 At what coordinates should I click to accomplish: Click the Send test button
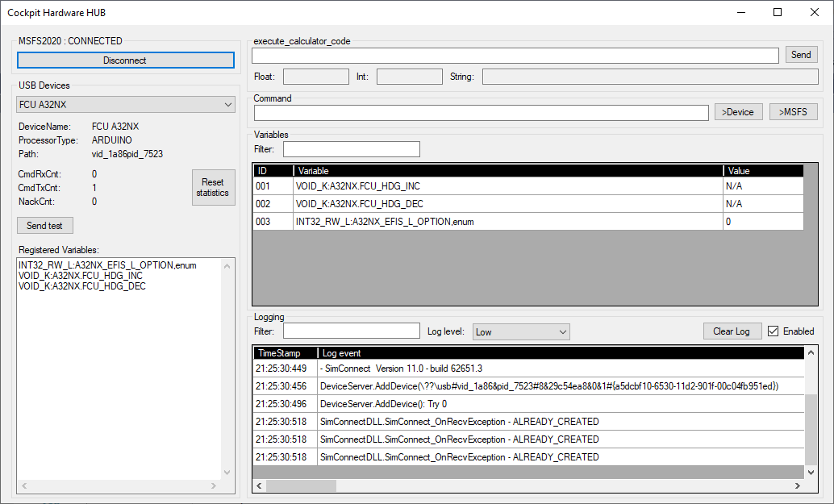coord(44,226)
